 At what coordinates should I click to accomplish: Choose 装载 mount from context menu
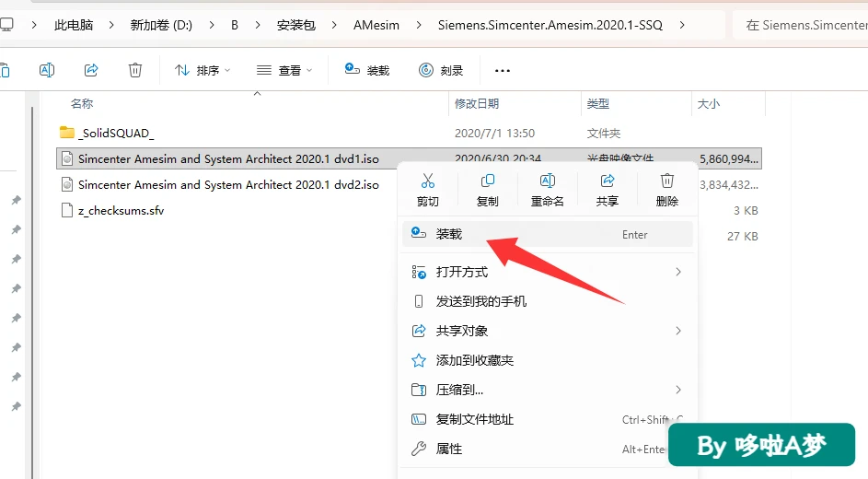click(x=548, y=234)
